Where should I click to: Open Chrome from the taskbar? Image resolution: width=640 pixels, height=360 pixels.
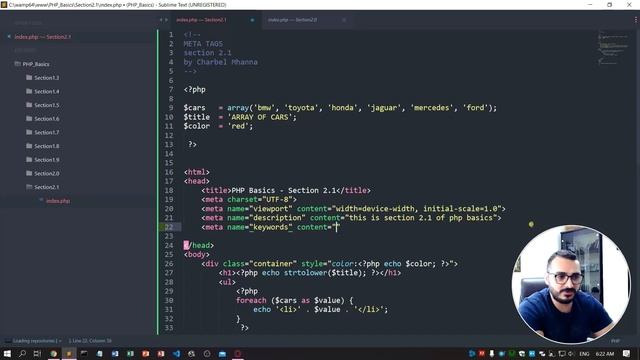53,353
